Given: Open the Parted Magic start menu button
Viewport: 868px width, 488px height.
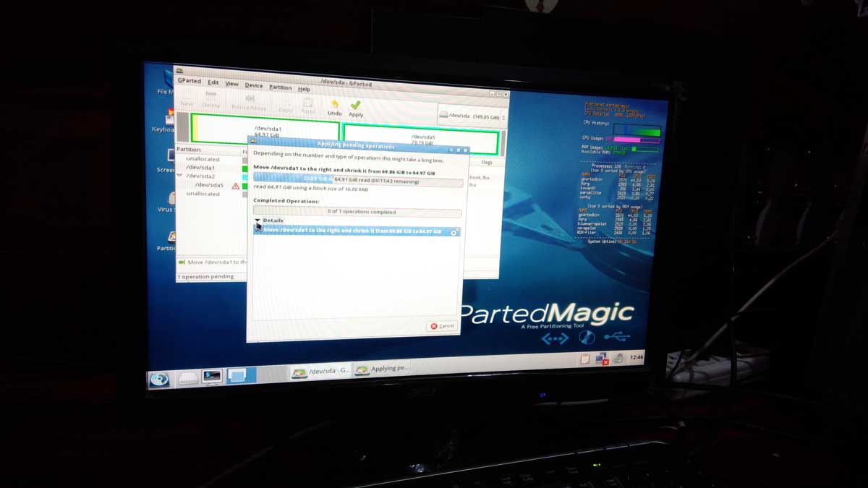Looking at the screenshot, I should click(159, 379).
